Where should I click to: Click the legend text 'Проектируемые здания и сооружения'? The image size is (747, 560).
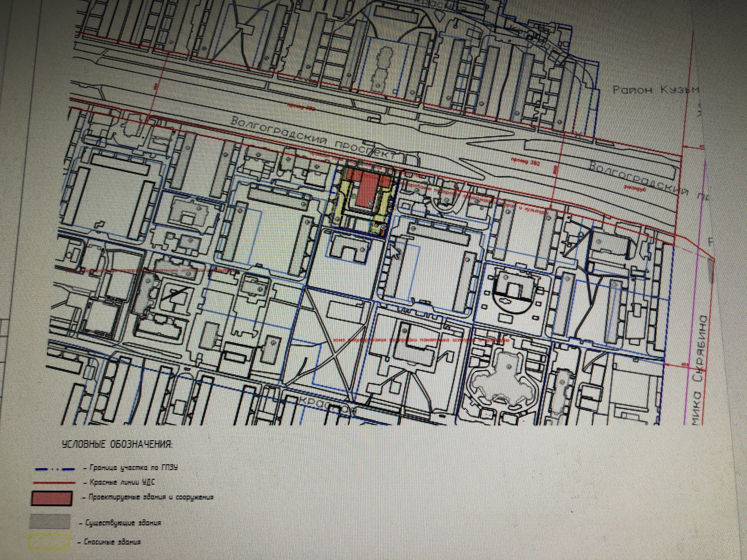(151, 497)
